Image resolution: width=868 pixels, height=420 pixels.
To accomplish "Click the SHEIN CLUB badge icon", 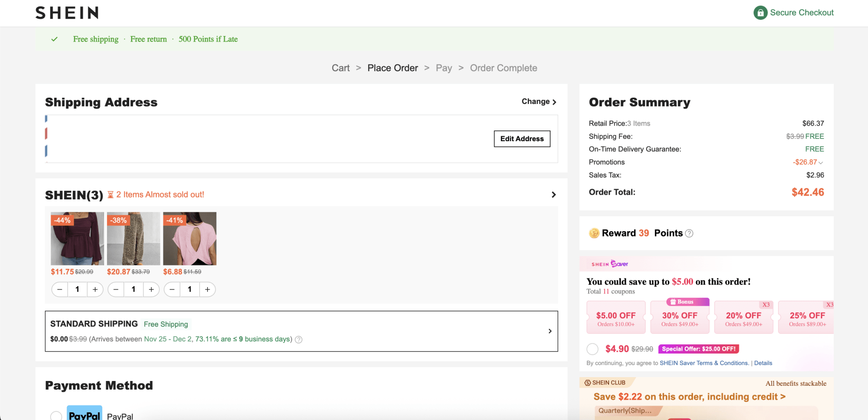I will pyautogui.click(x=587, y=383).
